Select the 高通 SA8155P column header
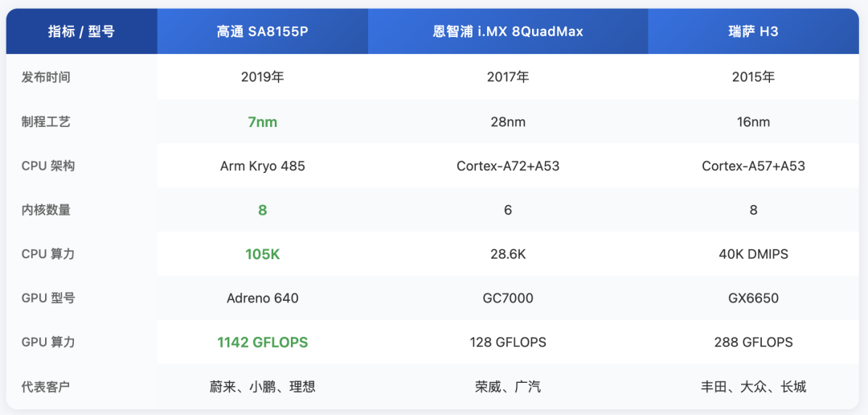The height and width of the screenshot is (415, 868). click(x=262, y=31)
